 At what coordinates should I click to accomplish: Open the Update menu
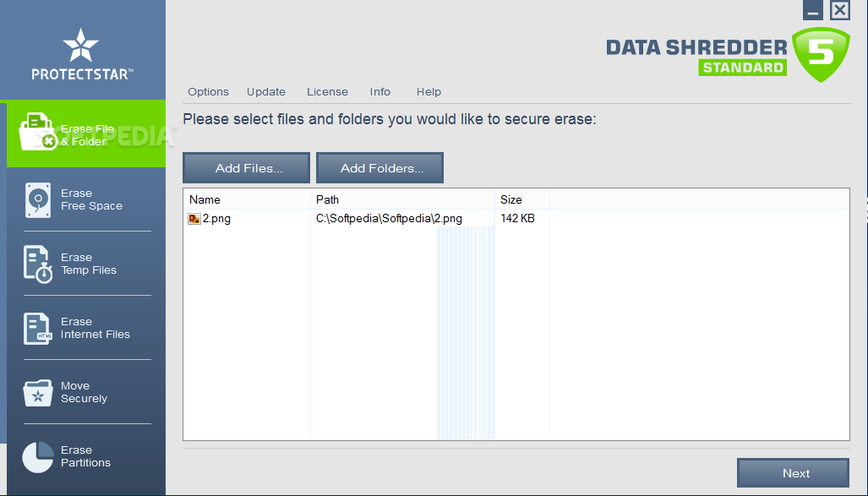pyautogui.click(x=266, y=92)
